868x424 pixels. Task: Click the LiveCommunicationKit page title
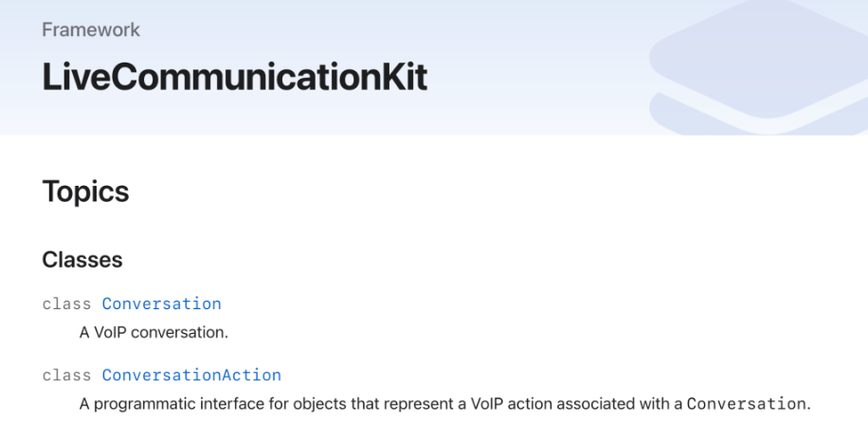click(x=234, y=78)
